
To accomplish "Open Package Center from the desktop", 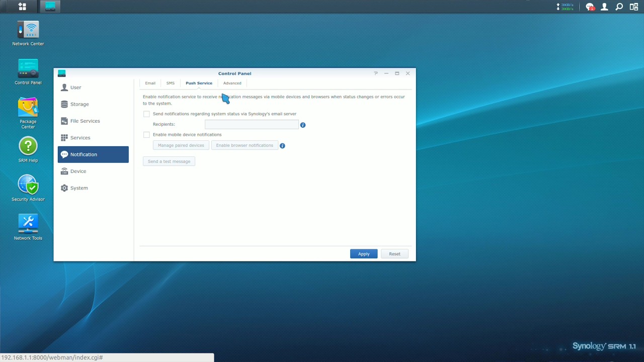I will point(28,108).
